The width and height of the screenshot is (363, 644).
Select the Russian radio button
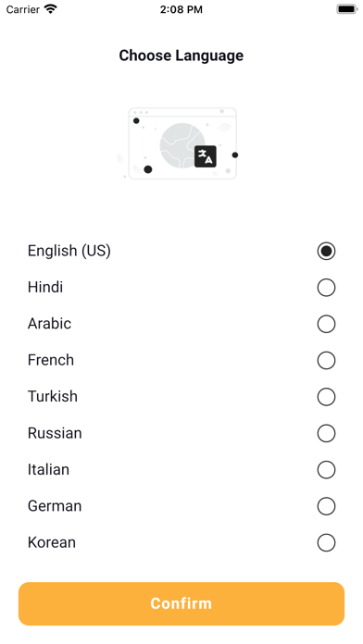[326, 433]
